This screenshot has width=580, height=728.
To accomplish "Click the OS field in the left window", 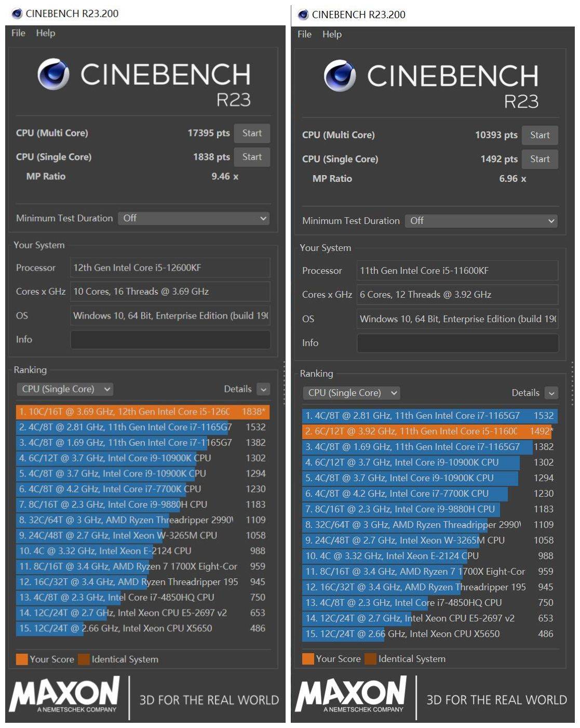I will tap(170, 315).
